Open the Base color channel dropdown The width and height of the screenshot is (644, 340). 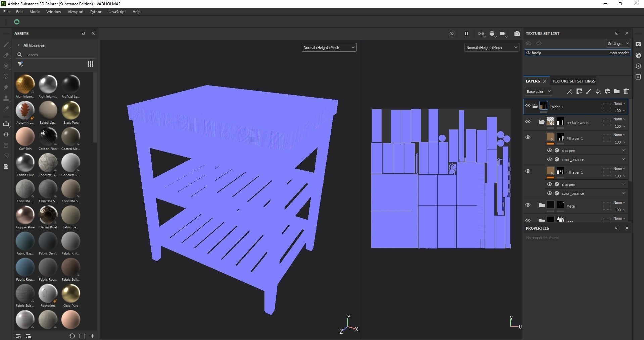pos(539,91)
